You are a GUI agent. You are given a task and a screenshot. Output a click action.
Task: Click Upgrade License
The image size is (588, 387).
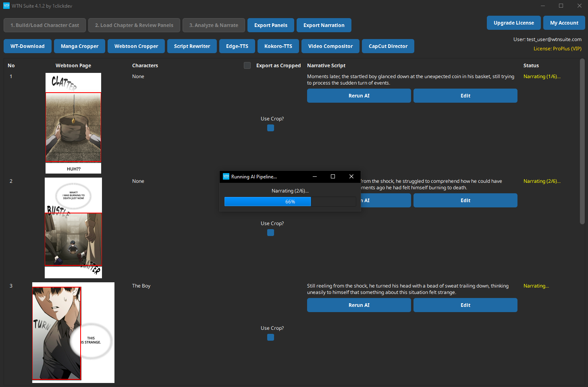pyautogui.click(x=513, y=23)
